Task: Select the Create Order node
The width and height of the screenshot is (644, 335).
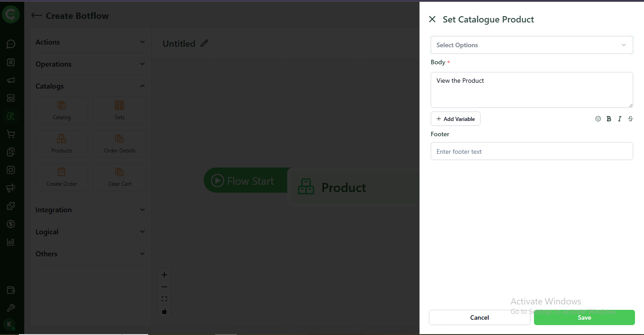Action: pyautogui.click(x=62, y=177)
